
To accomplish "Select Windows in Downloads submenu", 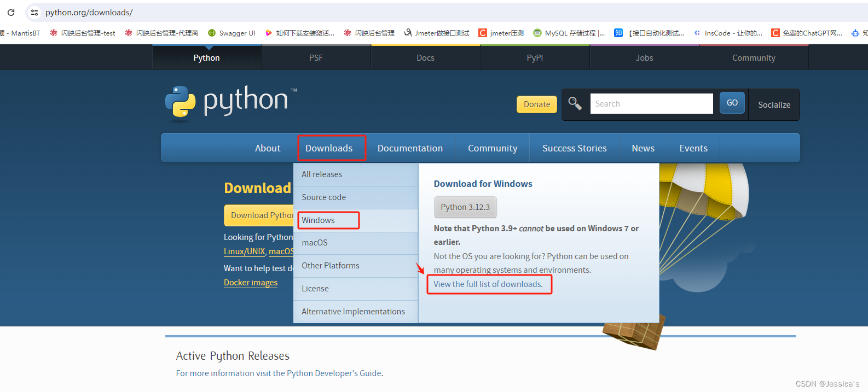I will (356, 220).
